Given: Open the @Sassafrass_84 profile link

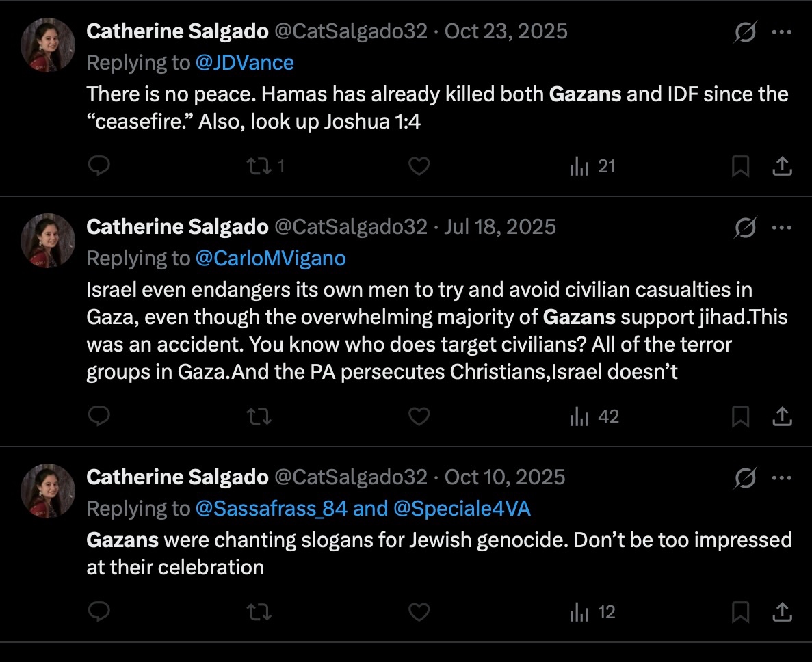Looking at the screenshot, I should point(272,509).
